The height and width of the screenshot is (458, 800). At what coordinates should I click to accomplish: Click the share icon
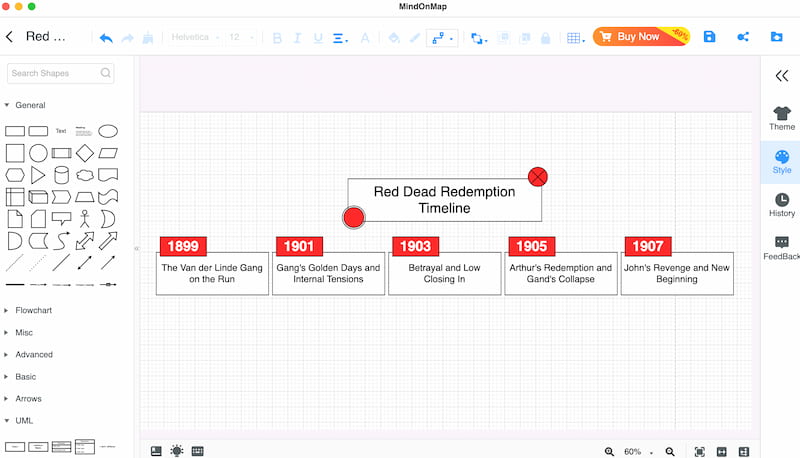point(743,37)
